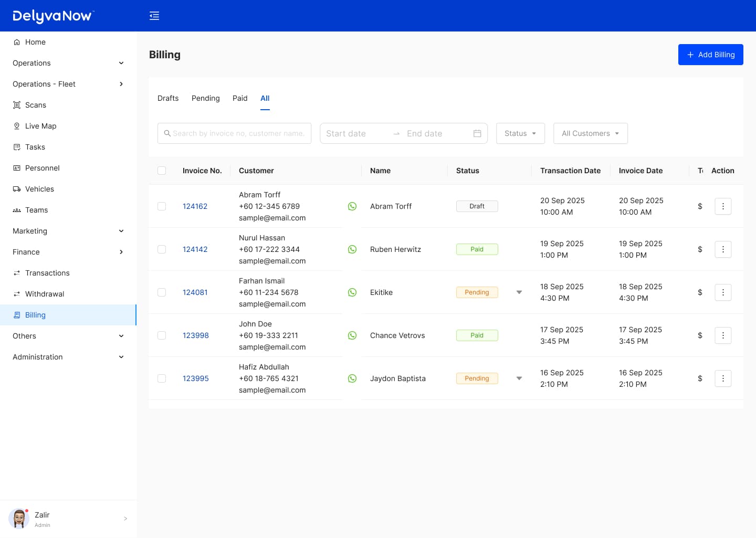This screenshot has height=538, width=756.
Task: Open invoice link 123998
Action: click(x=196, y=335)
